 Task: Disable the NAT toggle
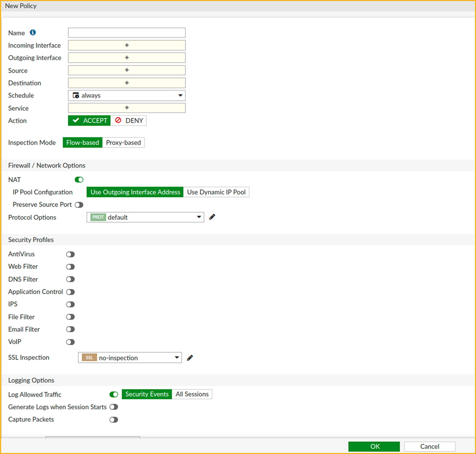point(79,180)
